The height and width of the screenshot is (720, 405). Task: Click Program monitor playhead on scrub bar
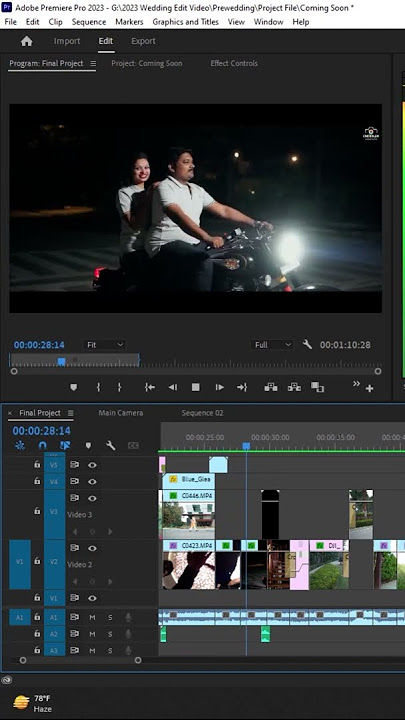point(62,361)
